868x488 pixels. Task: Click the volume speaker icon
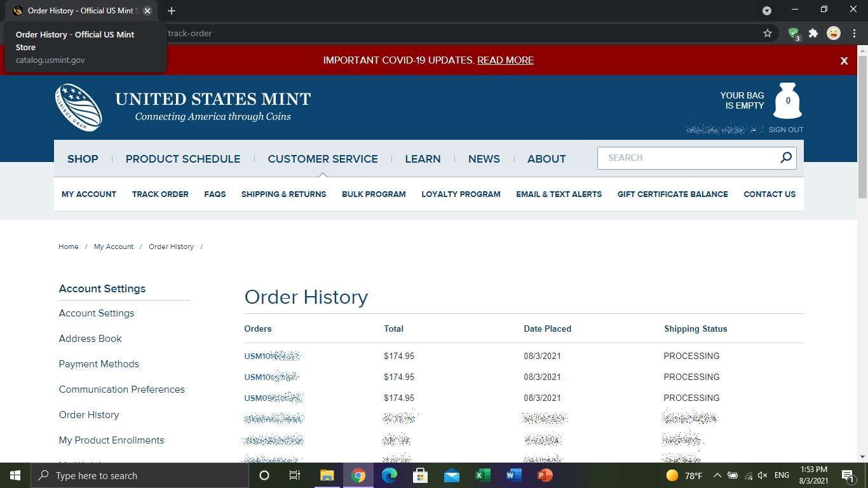763,475
